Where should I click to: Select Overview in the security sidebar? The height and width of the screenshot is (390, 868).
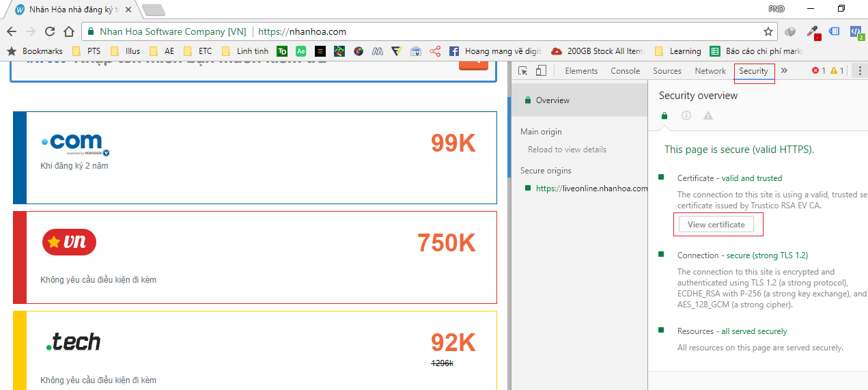click(x=579, y=100)
